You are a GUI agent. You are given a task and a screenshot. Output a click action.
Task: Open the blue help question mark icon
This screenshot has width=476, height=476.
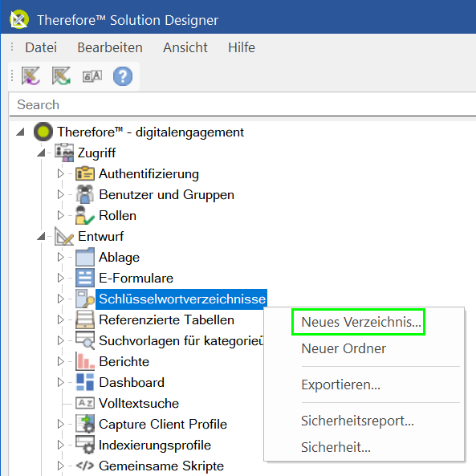123,76
